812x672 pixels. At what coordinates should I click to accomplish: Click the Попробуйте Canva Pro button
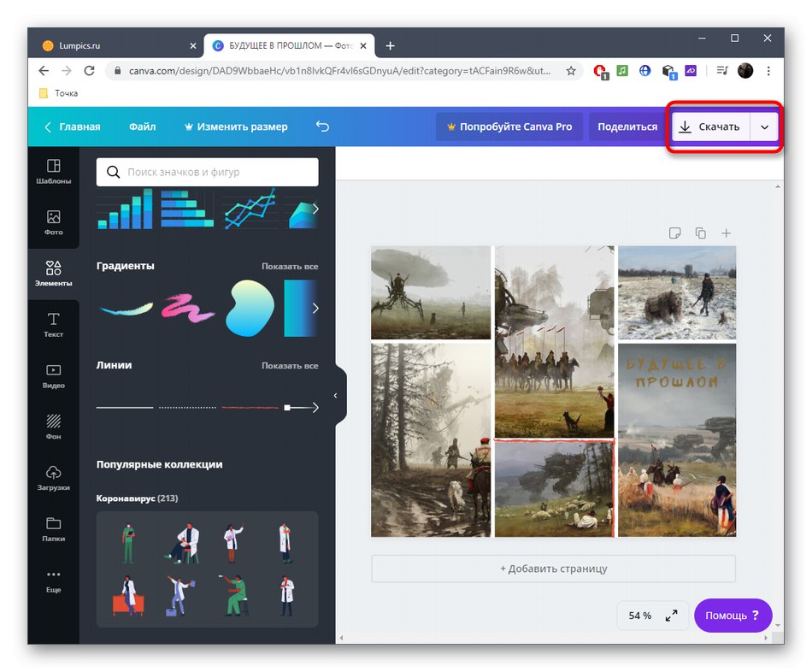click(509, 127)
